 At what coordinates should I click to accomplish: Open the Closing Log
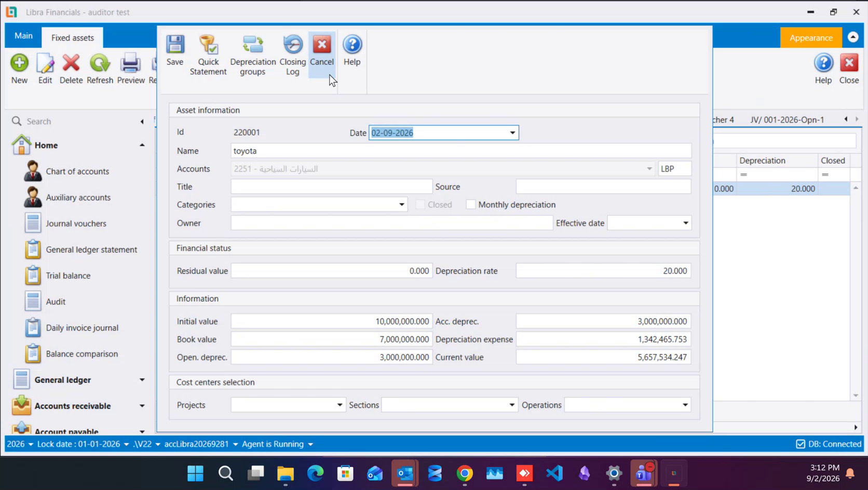click(x=293, y=55)
